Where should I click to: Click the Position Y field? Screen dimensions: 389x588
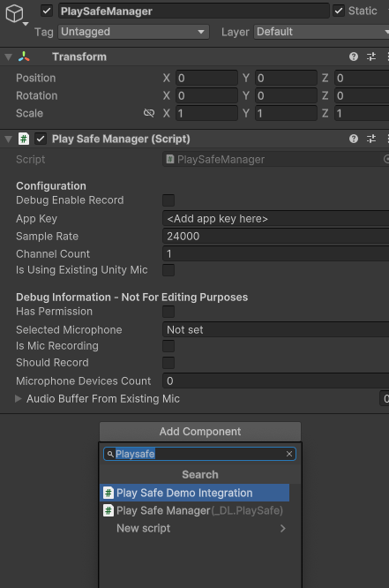tap(286, 78)
